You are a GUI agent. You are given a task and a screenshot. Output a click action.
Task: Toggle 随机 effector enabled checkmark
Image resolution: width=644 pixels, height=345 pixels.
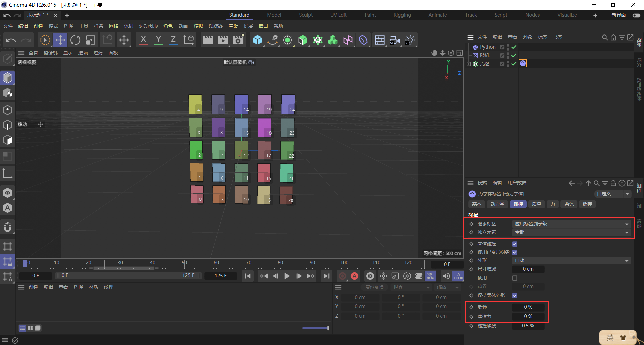coord(514,55)
